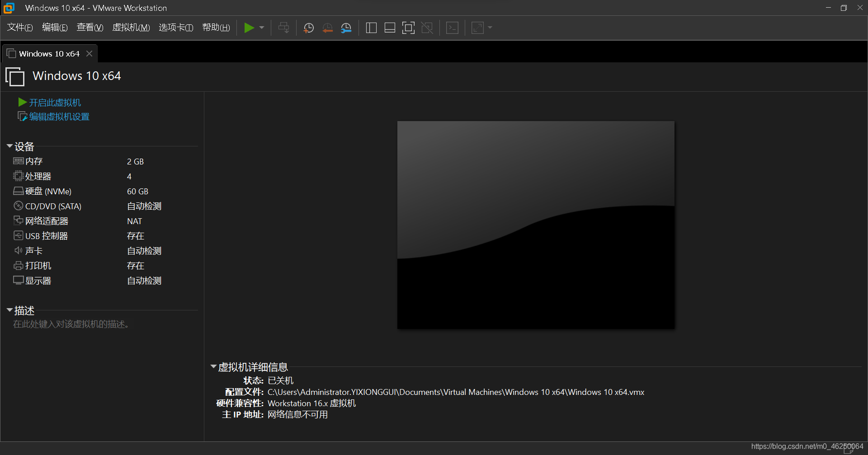Select the 声卡 device label

pyautogui.click(x=34, y=251)
